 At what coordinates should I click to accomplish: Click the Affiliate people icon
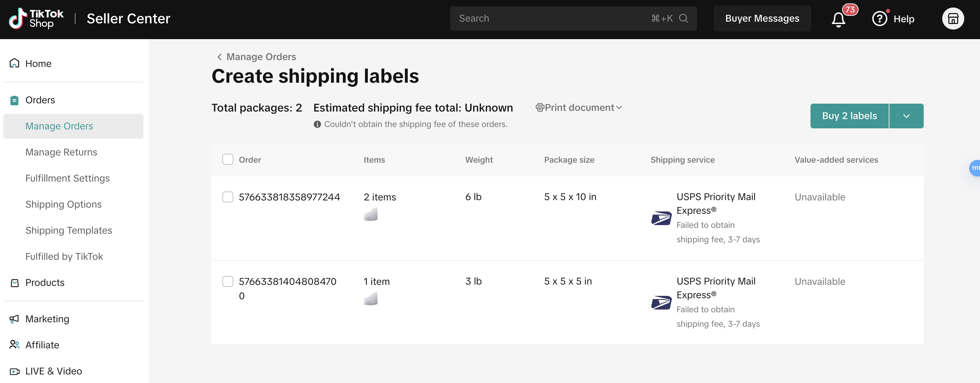pos(14,345)
